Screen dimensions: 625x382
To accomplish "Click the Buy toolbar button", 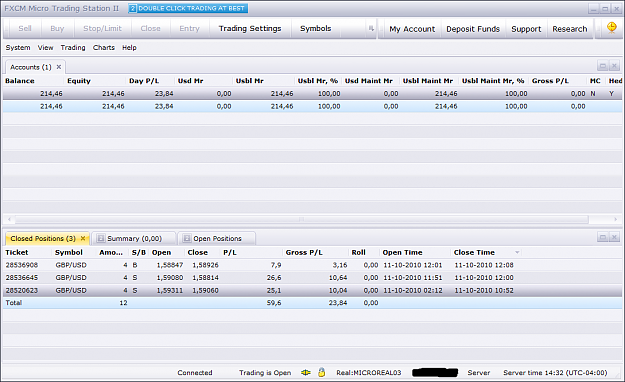I will (57, 29).
